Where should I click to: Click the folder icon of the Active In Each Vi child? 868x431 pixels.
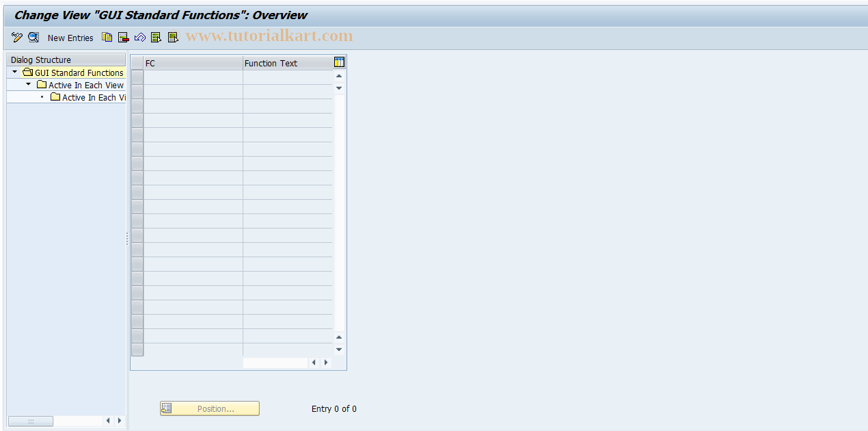click(55, 96)
